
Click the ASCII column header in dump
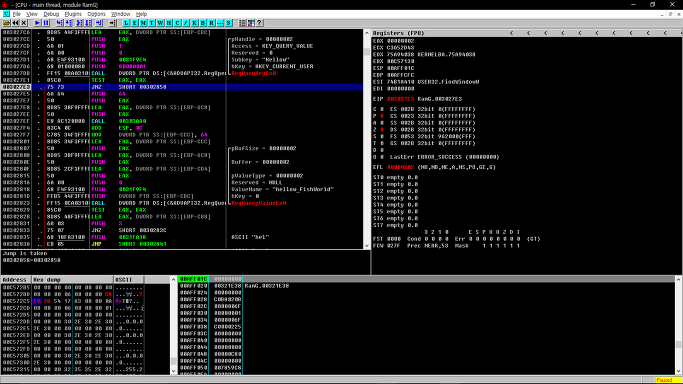[129, 280]
